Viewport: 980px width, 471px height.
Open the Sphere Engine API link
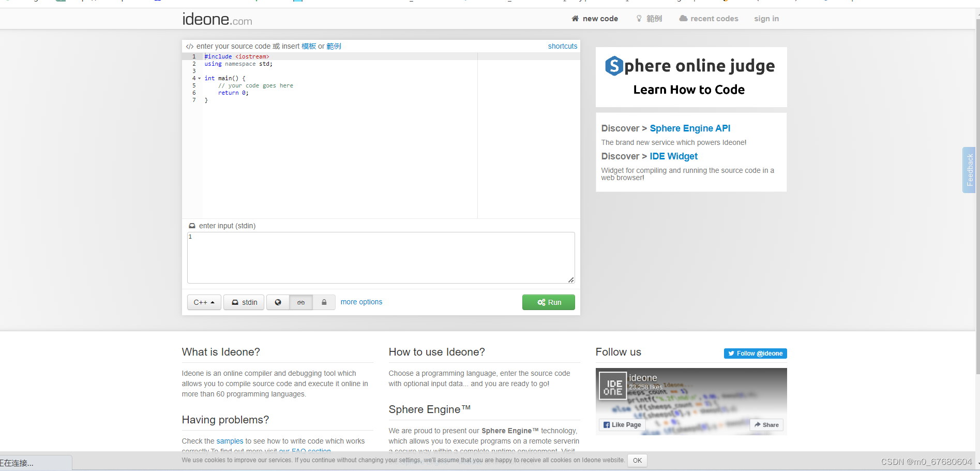point(690,128)
